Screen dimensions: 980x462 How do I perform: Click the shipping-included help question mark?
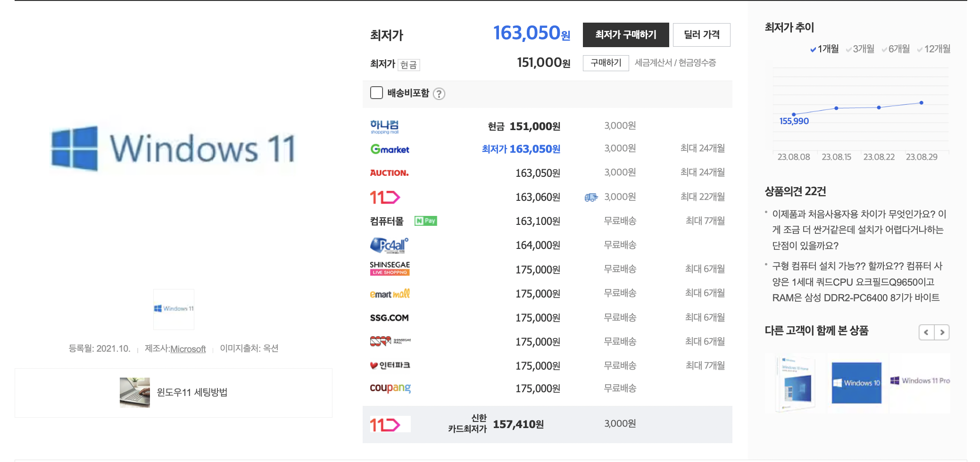(439, 94)
